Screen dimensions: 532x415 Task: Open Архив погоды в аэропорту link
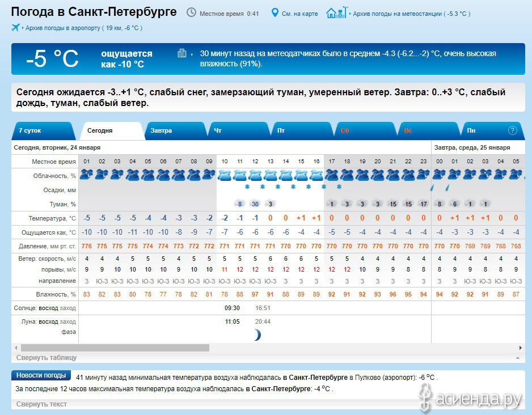point(84,28)
